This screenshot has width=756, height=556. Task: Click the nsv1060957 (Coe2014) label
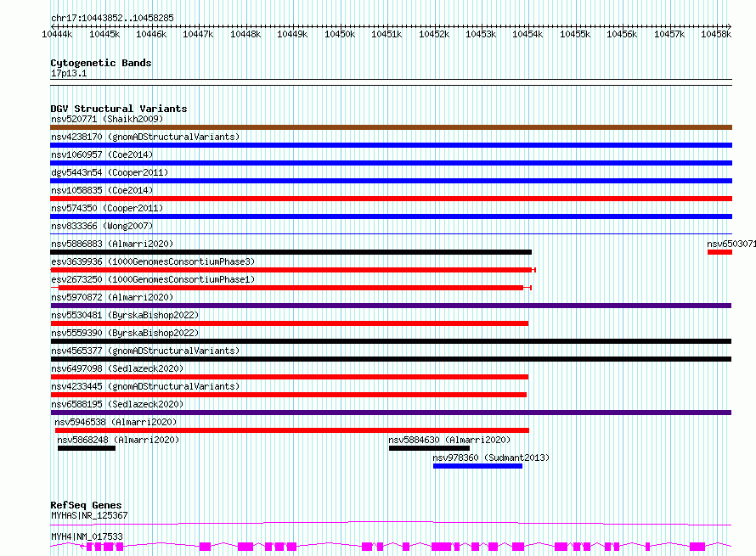102,154
